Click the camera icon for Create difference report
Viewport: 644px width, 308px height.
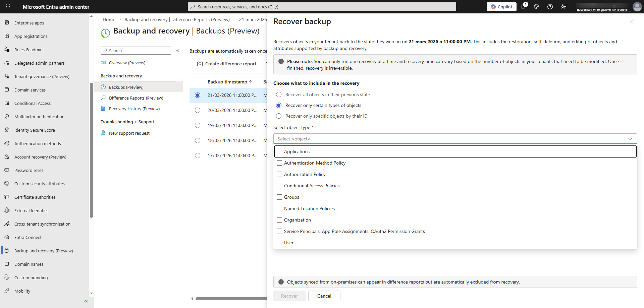point(200,64)
